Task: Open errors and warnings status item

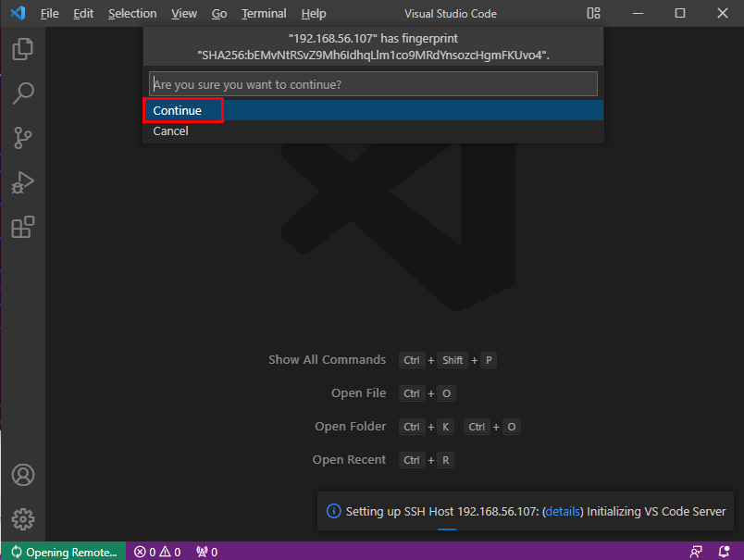Action: coord(157,552)
